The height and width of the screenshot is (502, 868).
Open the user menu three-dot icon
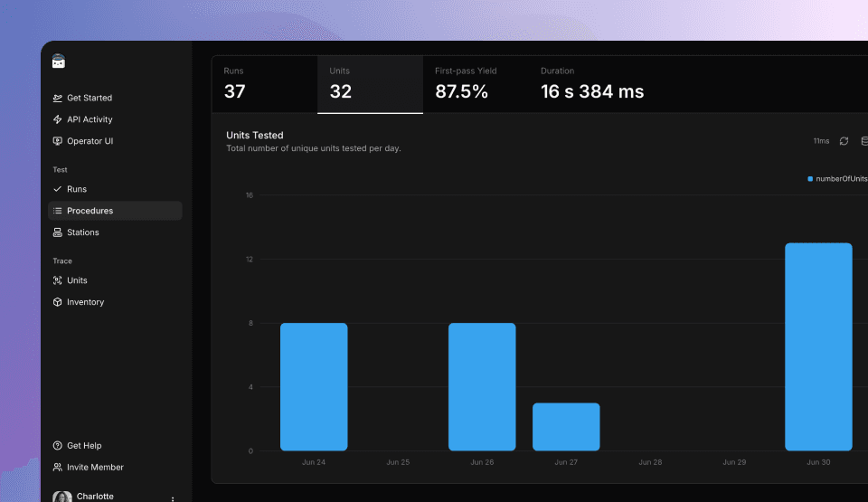tap(173, 497)
